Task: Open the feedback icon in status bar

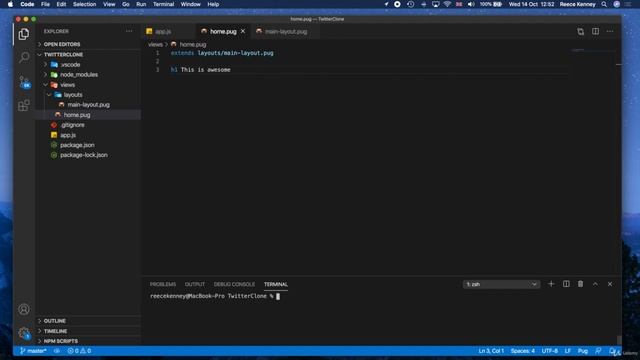Action: tap(598, 351)
